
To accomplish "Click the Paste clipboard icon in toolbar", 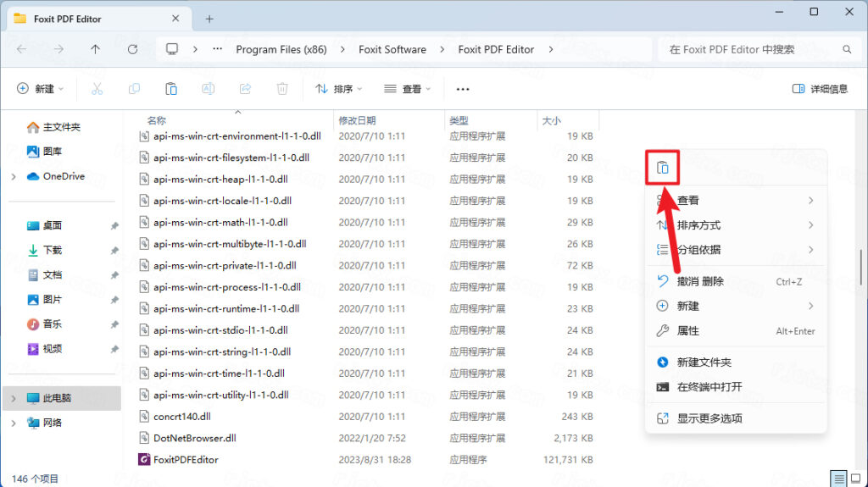I will (171, 89).
